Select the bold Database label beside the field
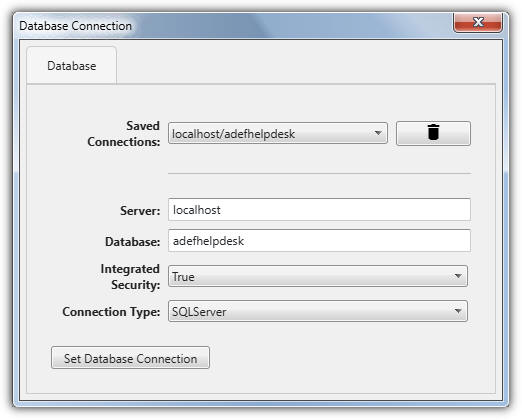Viewport: 522px width, 420px height. click(x=133, y=242)
